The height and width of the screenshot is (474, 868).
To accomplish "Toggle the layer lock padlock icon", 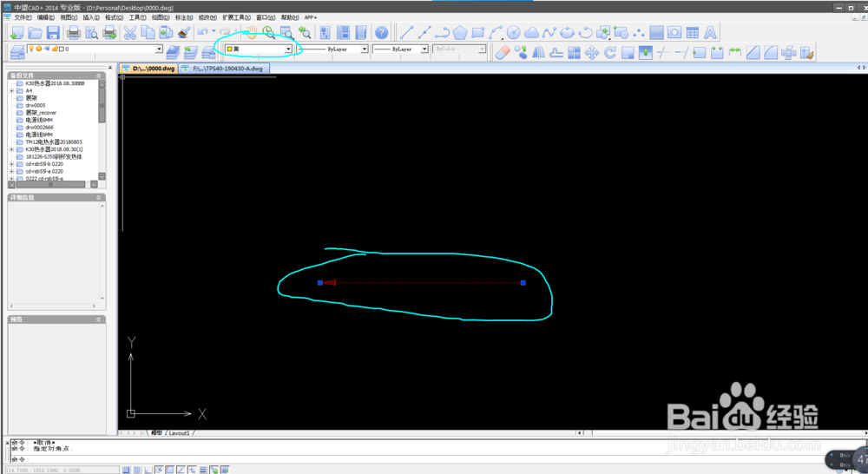I will [54, 49].
